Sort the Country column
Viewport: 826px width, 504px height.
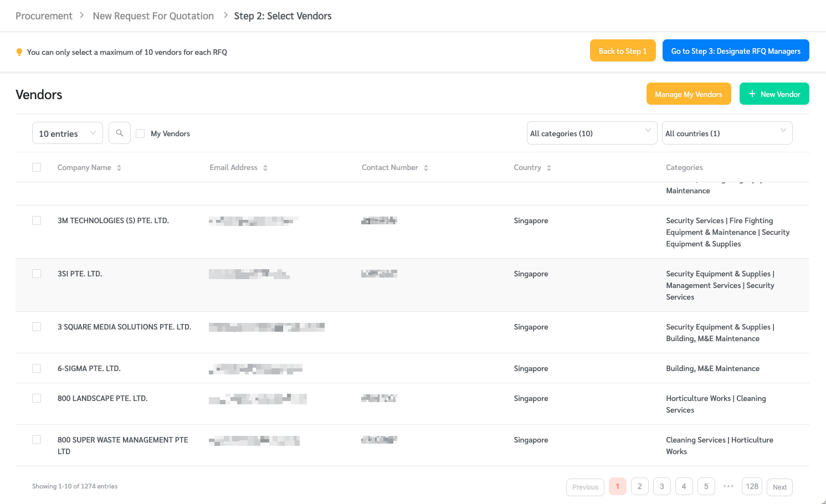click(x=548, y=167)
